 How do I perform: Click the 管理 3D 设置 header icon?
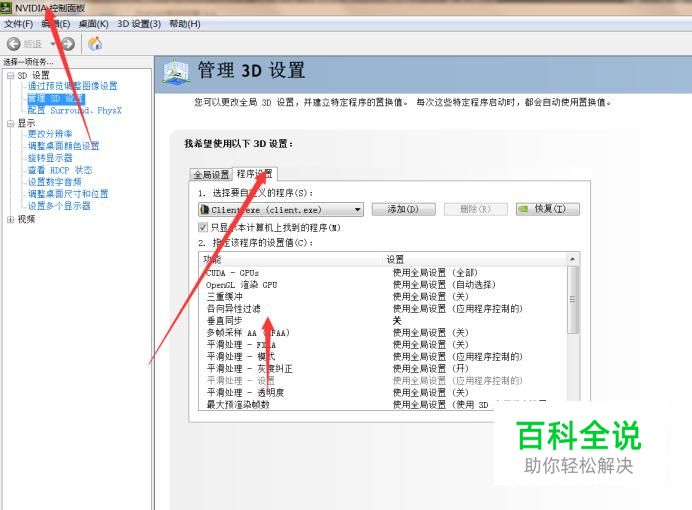click(176, 72)
